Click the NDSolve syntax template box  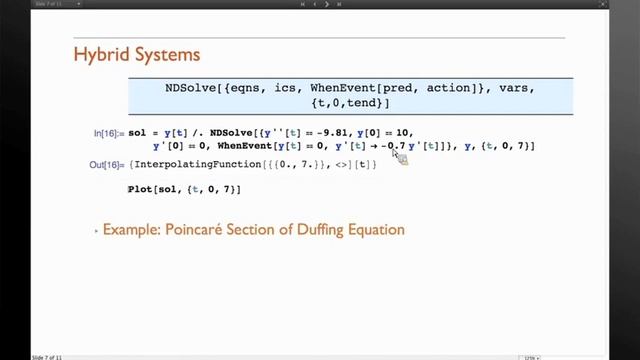click(x=351, y=96)
